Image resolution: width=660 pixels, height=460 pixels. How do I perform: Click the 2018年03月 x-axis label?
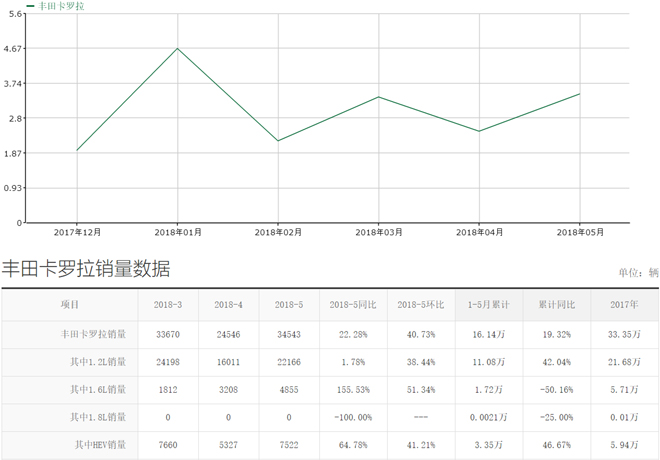point(379,232)
